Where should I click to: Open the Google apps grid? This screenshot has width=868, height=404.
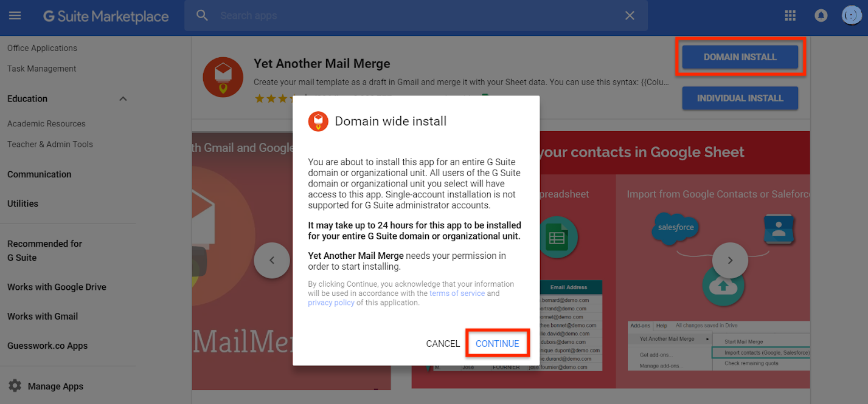click(x=790, y=16)
